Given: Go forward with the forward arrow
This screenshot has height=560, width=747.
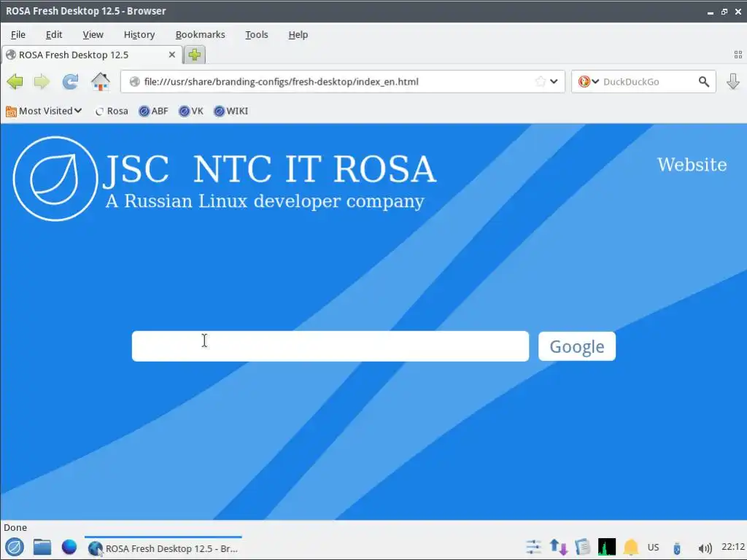Looking at the screenshot, I should (x=42, y=82).
